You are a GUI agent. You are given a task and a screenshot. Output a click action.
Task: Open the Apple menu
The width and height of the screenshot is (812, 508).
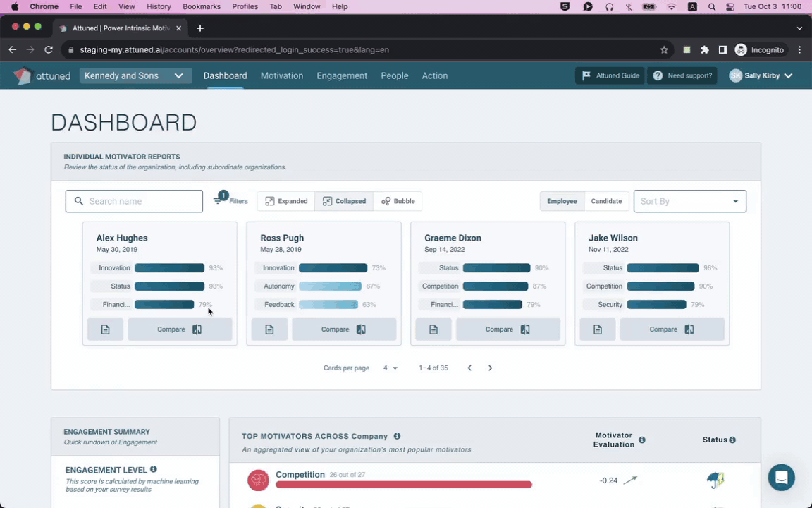[x=15, y=7]
